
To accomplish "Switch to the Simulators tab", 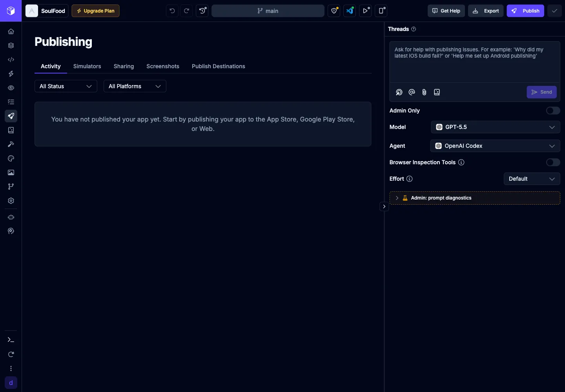I will 87,66.
